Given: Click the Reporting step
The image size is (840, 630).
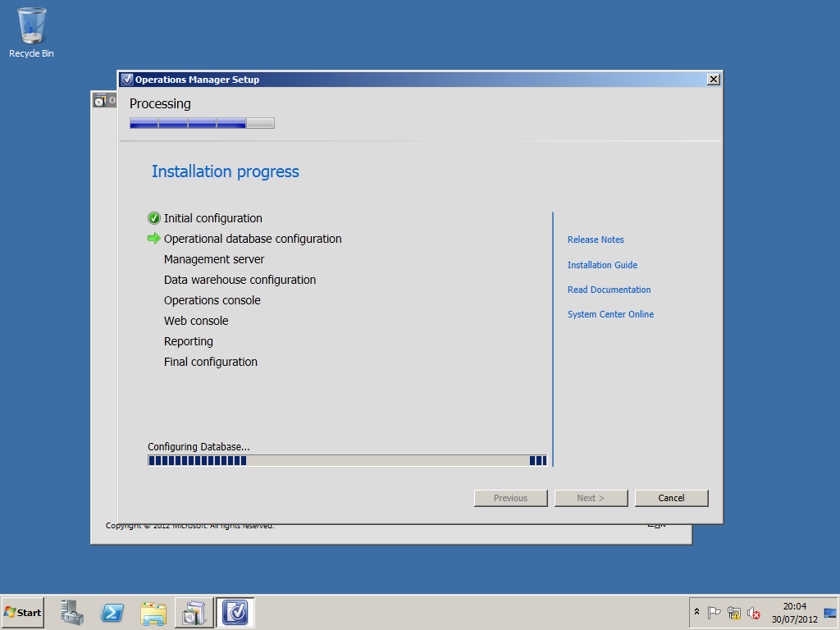Looking at the screenshot, I should point(188,341).
